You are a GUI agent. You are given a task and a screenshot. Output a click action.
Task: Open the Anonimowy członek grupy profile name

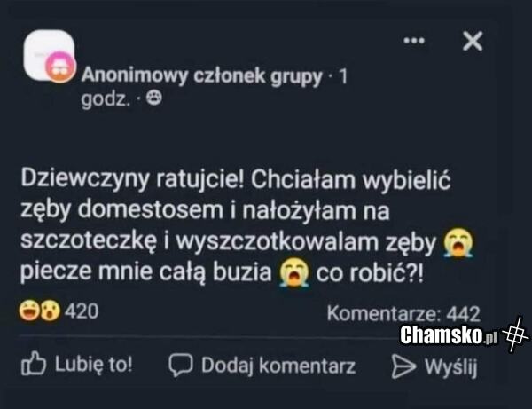point(202,75)
